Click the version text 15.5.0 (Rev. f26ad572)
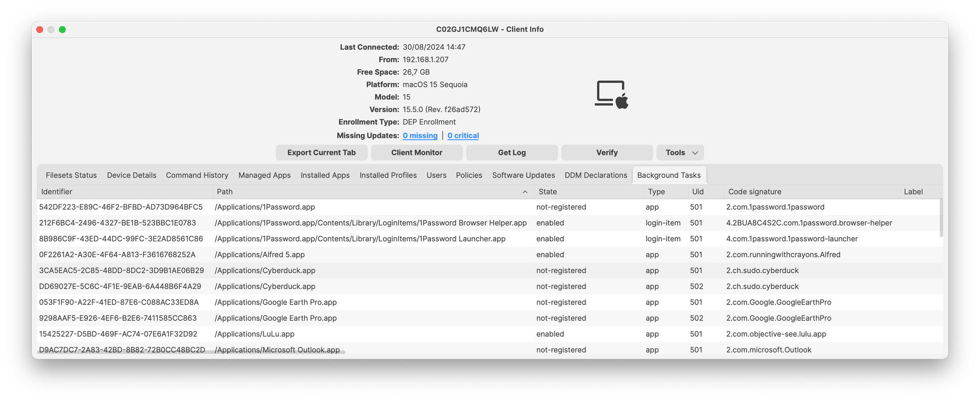This screenshot has height=401, width=980. [x=442, y=109]
